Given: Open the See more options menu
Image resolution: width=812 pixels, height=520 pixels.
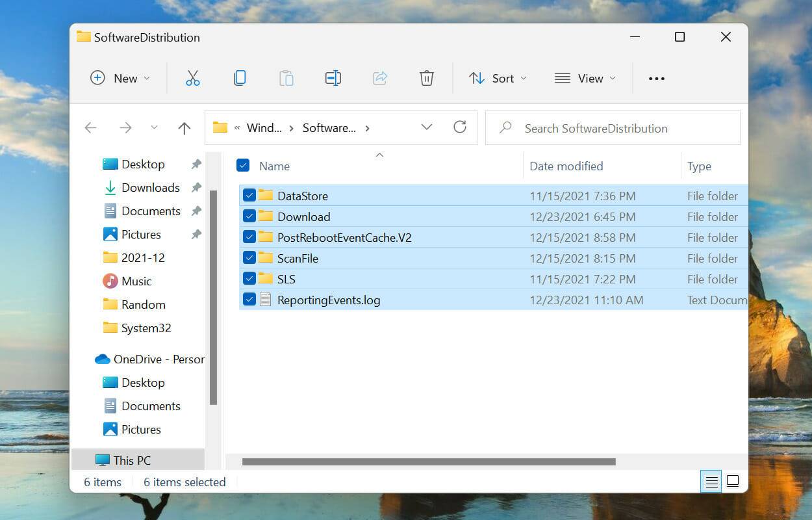Looking at the screenshot, I should [x=656, y=78].
